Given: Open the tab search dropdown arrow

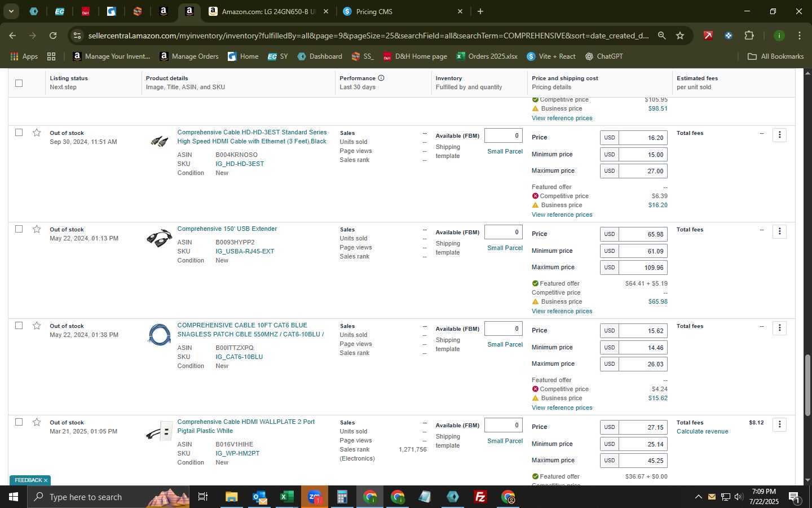Looking at the screenshot, I should 11,11.
